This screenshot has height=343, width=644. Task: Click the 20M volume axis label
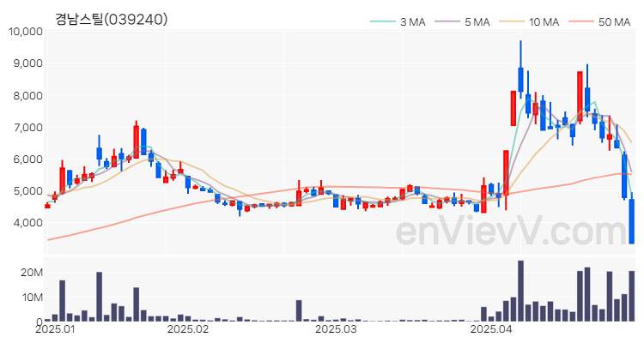[x=32, y=273]
